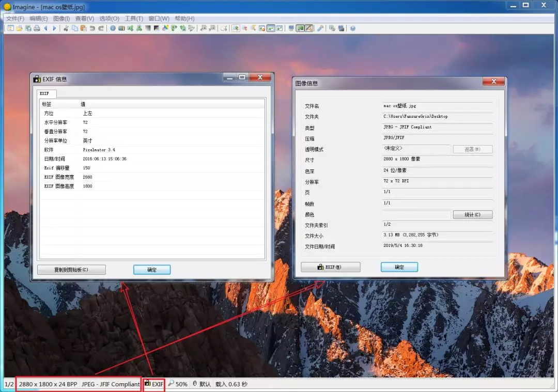Undo with the toolbar undo arrow
The image size is (558, 392).
[92, 28]
